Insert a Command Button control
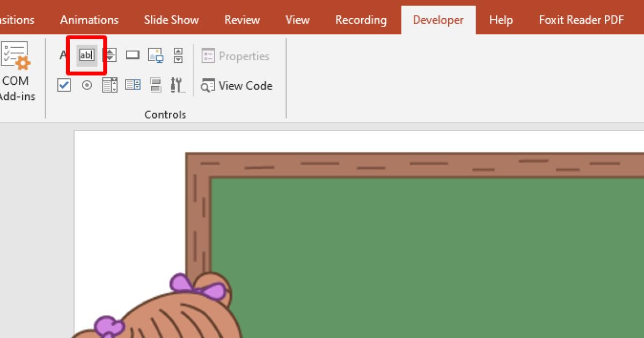Screen dimensions: 644x338 pos(133,54)
